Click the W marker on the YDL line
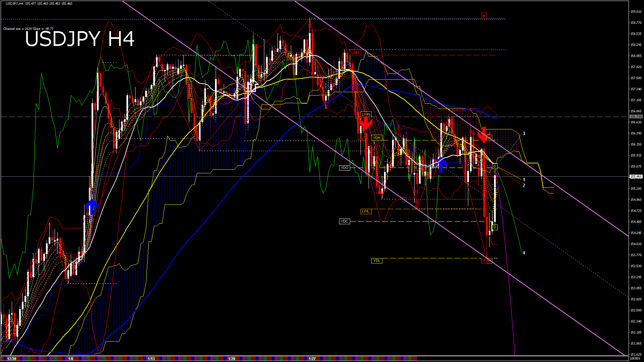The width and height of the screenshot is (644, 362). (489, 260)
